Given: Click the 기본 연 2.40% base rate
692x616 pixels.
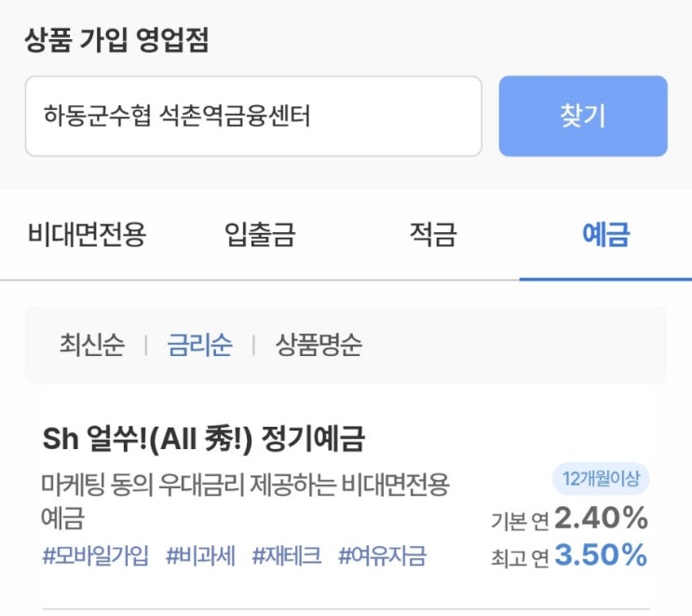Looking at the screenshot, I should click(569, 518).
